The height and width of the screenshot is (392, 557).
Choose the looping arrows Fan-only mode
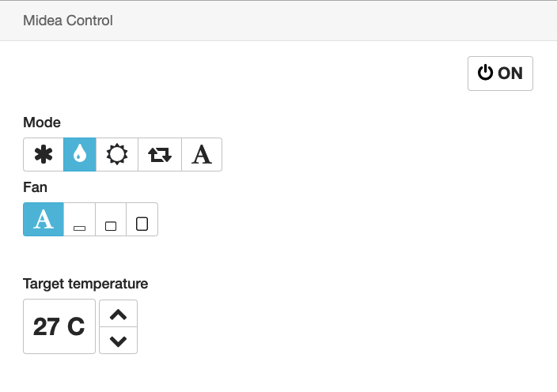coord(160,155)
